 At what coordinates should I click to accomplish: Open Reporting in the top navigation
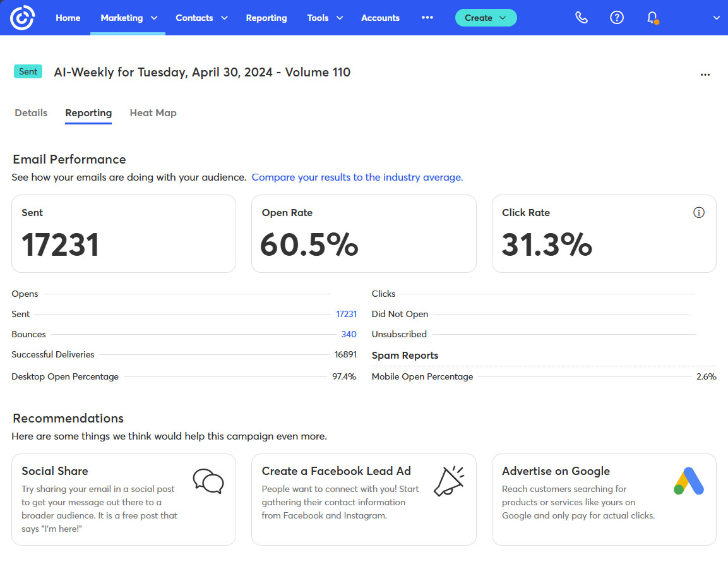coord(266,18)
